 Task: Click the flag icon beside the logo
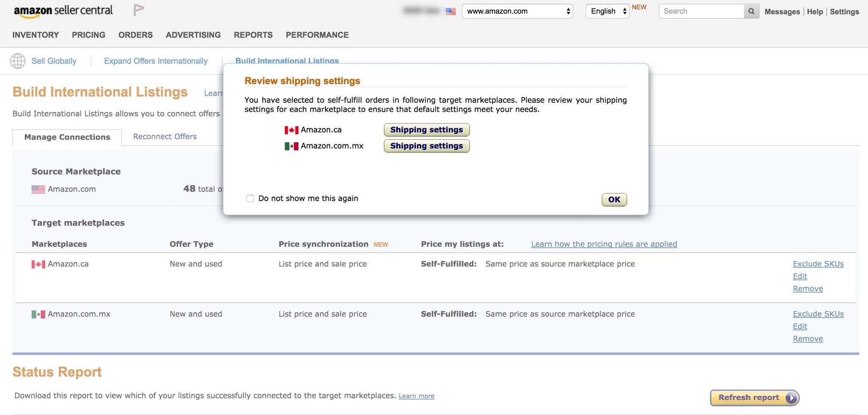click(139, 10)
